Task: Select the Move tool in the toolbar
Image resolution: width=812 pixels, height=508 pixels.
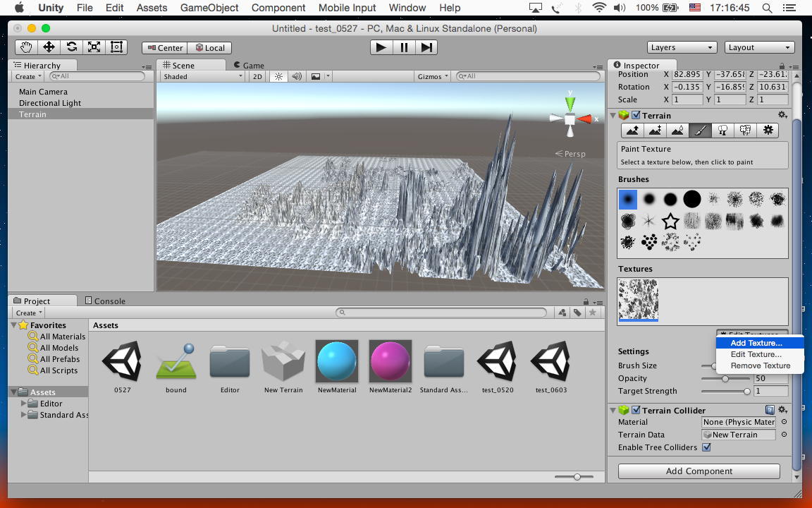Action: [x=49, y=47]
